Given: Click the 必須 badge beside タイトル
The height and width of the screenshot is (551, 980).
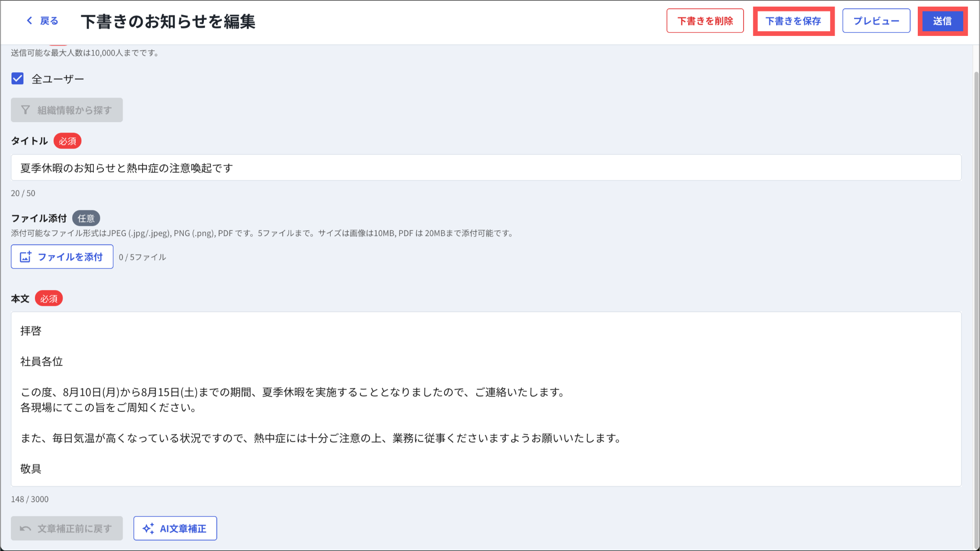Looking at the screenshot, I should [x=67, y=141].
